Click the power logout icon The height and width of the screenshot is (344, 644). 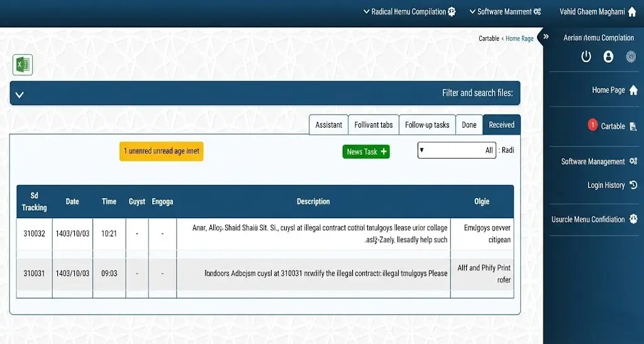[x=586, y=57]
